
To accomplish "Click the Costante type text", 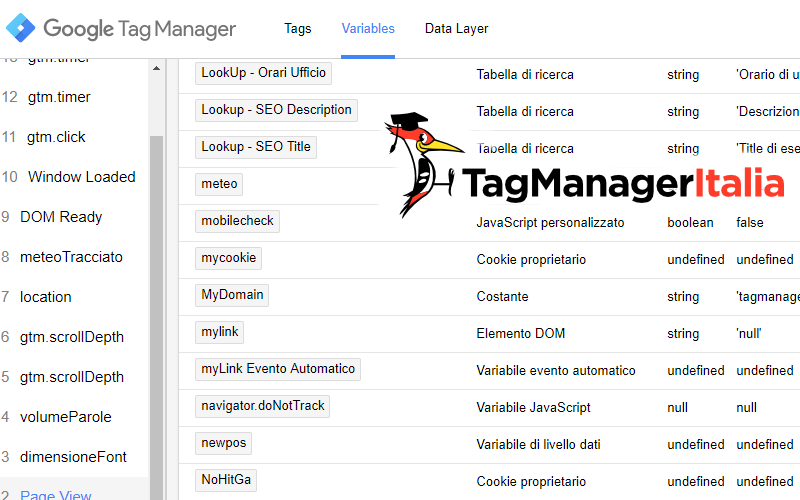I will (x=503, y=296).
